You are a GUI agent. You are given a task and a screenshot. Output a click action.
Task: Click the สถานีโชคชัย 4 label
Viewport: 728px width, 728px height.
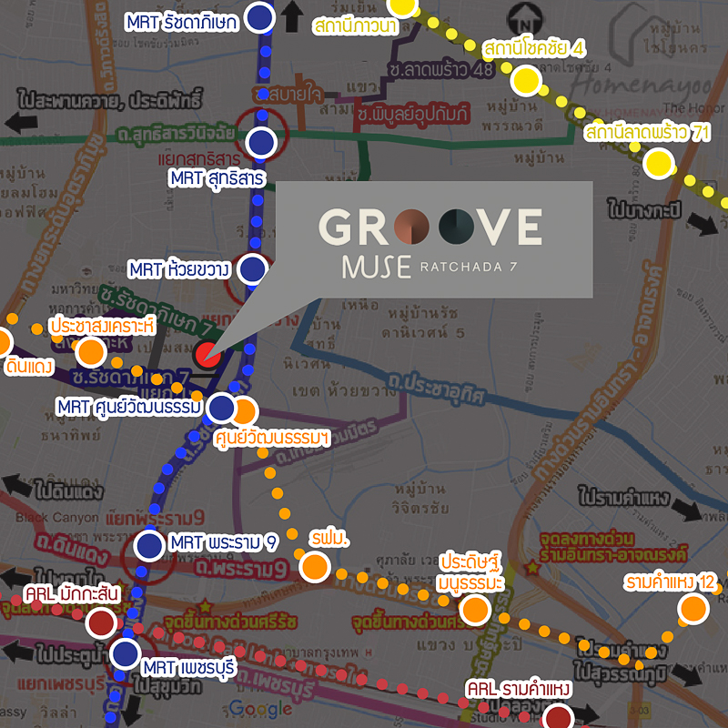tap(534, 49)
